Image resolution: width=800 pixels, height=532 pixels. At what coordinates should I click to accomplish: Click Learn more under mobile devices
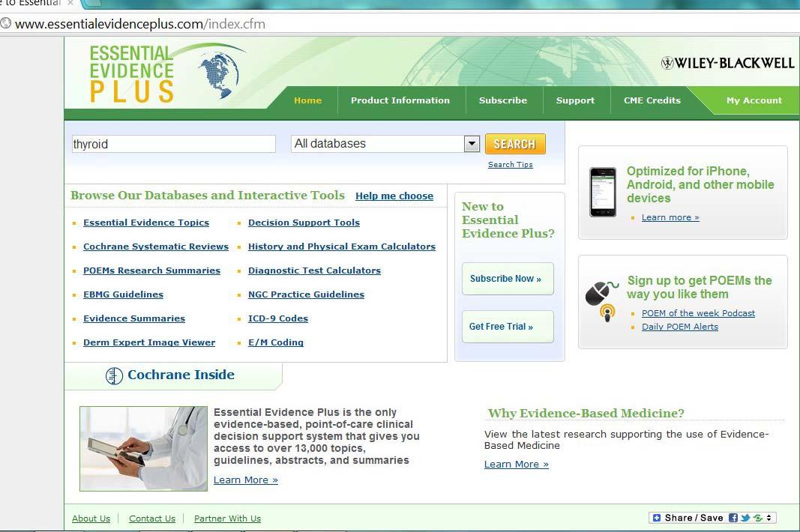pos(670,217)
